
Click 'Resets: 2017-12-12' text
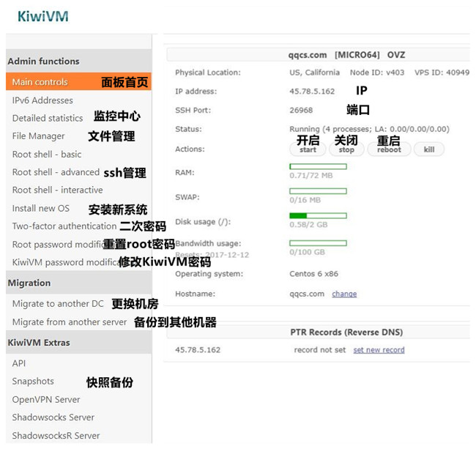point(212,255)
